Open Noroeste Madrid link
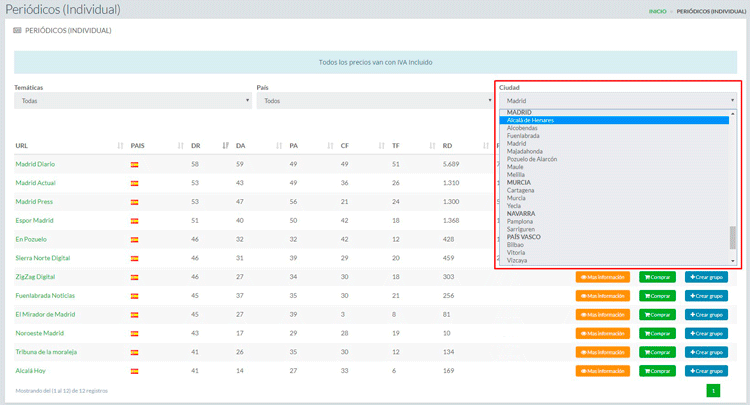This screenshot has width=750, height=405. (40, 333)
